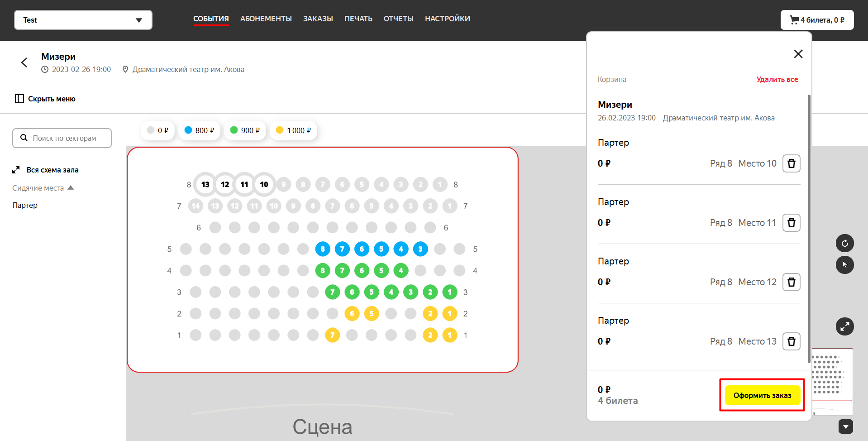Viewport: 868px width, 441px height.
Task: Click trash icon for Seat 13
Action: [x=791, y=341]
